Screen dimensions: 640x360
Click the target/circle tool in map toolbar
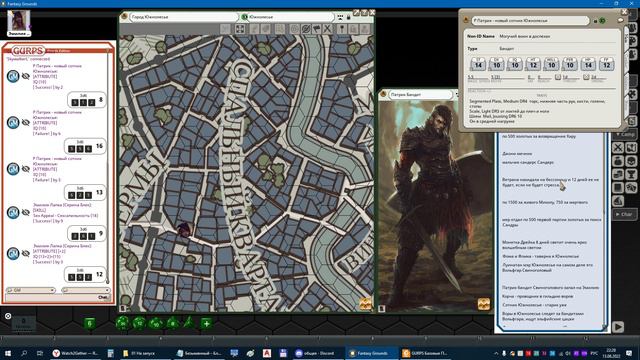[294, 29]
